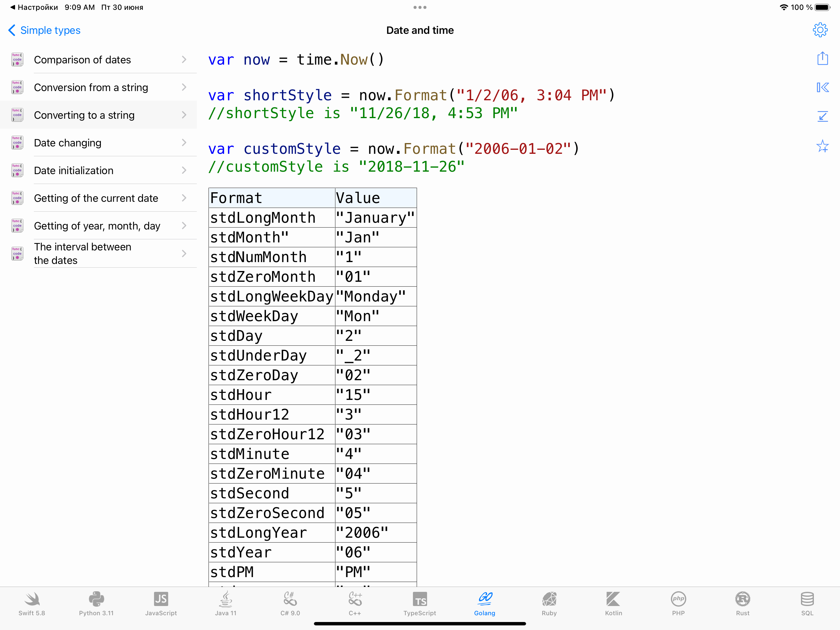Switch to Python 3.11 examples
The width and height of the screenshot is (840, 630).
tap(96, 604)
